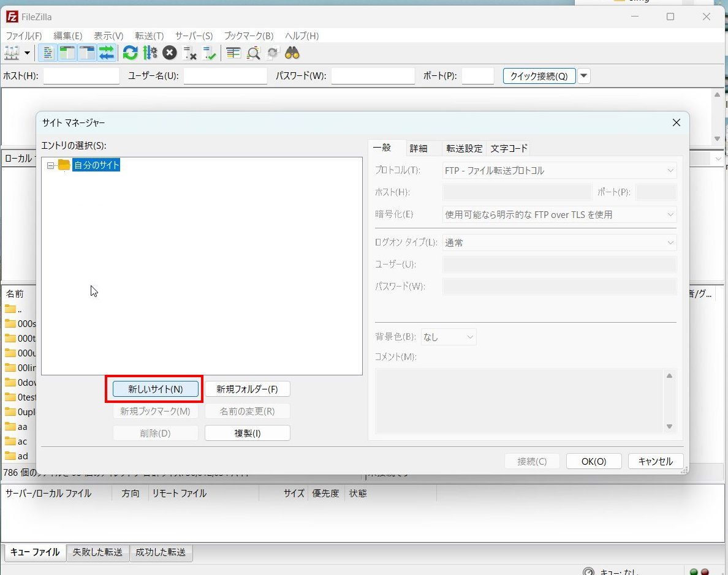
Task: Focus the quick connect ポート(P) field
Action: [478, 76]
